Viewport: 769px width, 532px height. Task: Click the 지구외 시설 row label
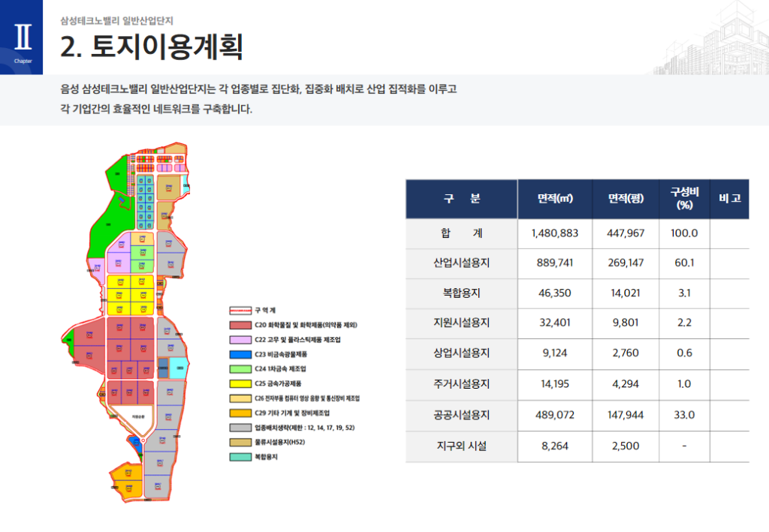pos(461,446)
